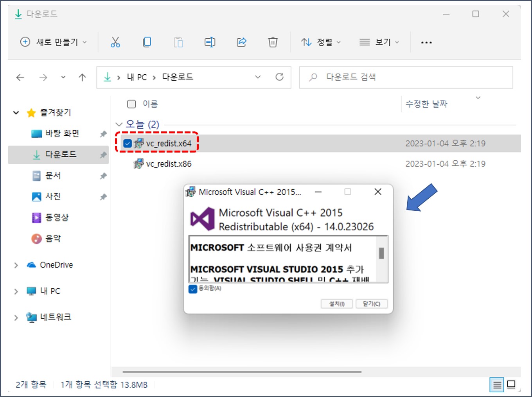532x397 pixels.
Task: Click the pin icon next to 바탕 화면
Action: (x=103, y=134)
